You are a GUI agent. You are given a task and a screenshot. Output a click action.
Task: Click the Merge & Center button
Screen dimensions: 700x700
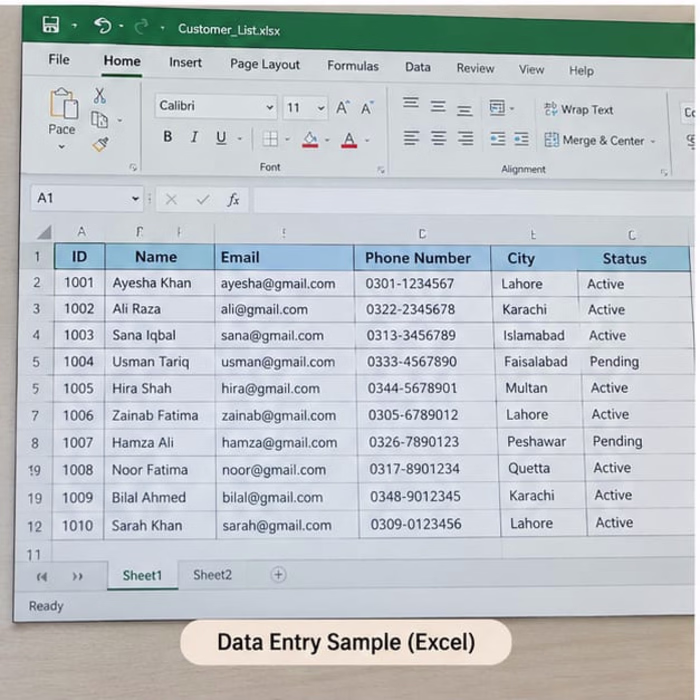tap(594, 141)
